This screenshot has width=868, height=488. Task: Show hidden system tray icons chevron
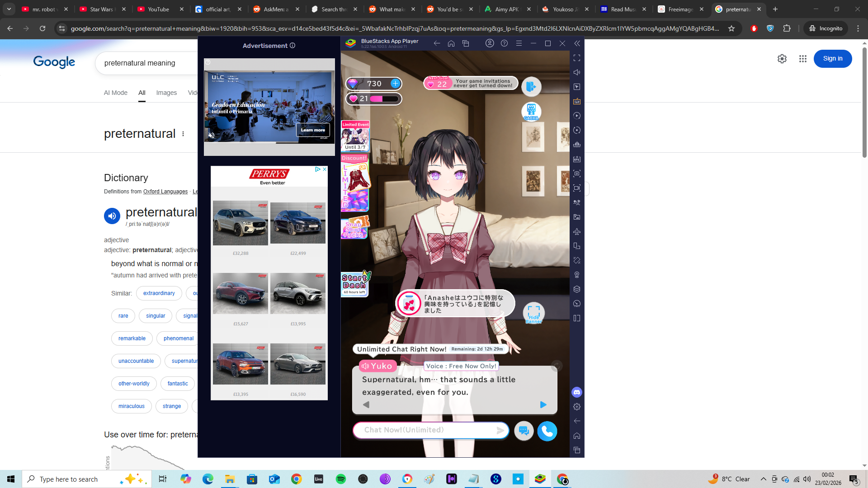(764, 479)
